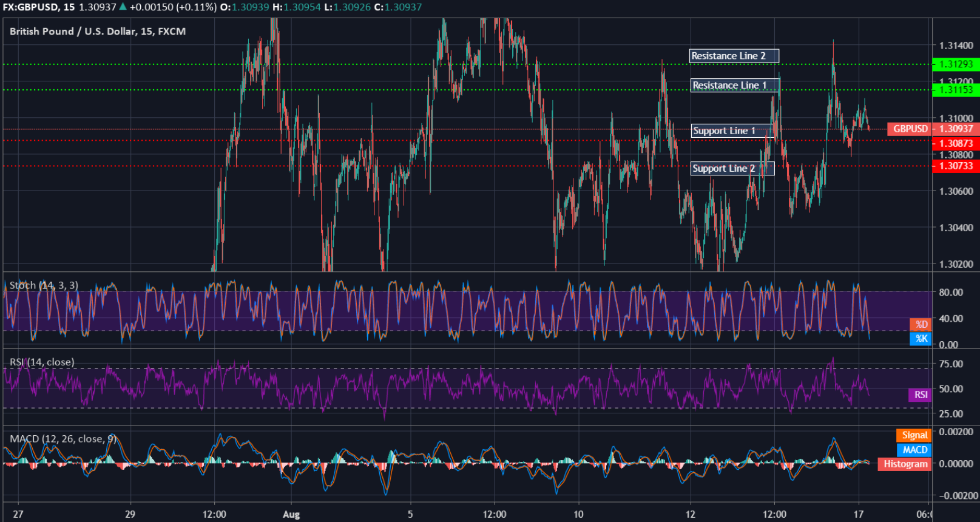Click the 75.00 RSI axis value

[x=951, y=364]
